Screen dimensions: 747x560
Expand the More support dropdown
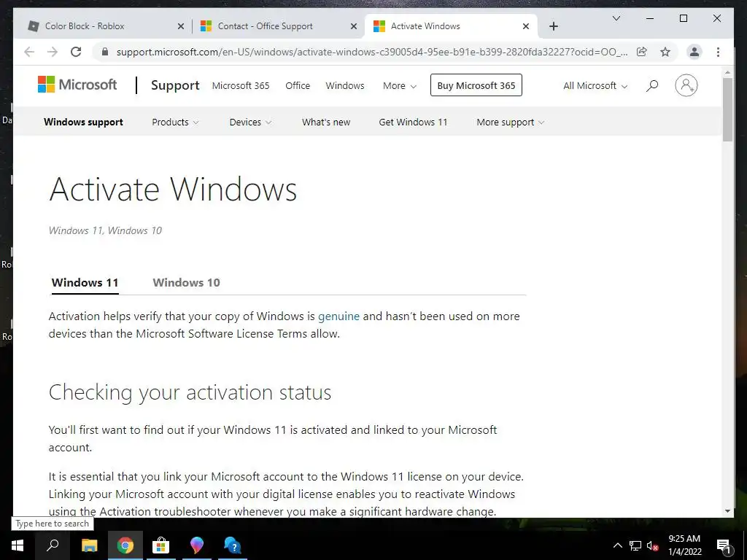510,122
